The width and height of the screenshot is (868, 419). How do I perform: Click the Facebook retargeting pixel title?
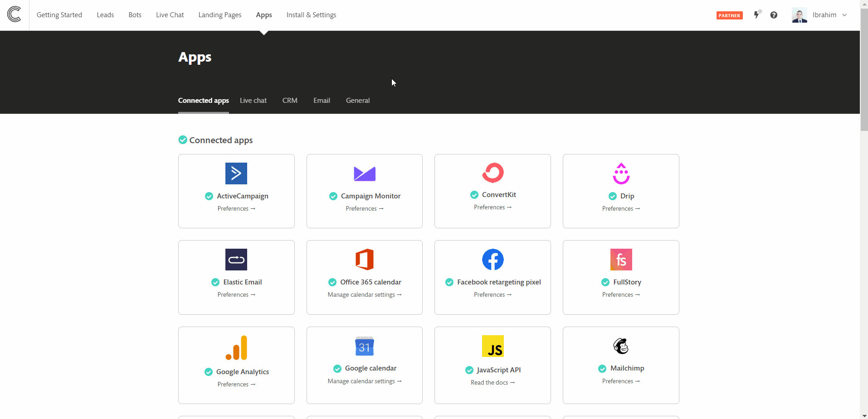point(499,282)
